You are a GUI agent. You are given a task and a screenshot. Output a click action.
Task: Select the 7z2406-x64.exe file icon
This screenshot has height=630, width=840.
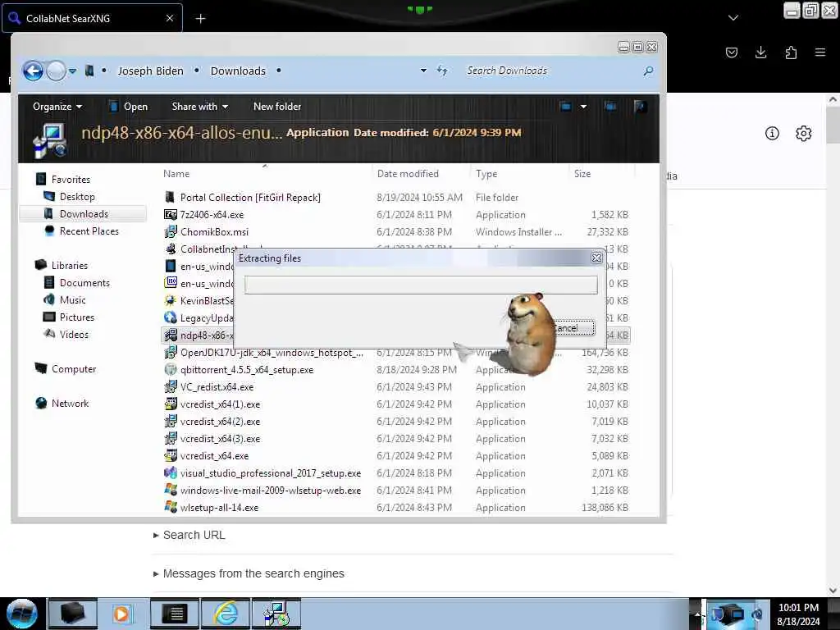(171, 214)
